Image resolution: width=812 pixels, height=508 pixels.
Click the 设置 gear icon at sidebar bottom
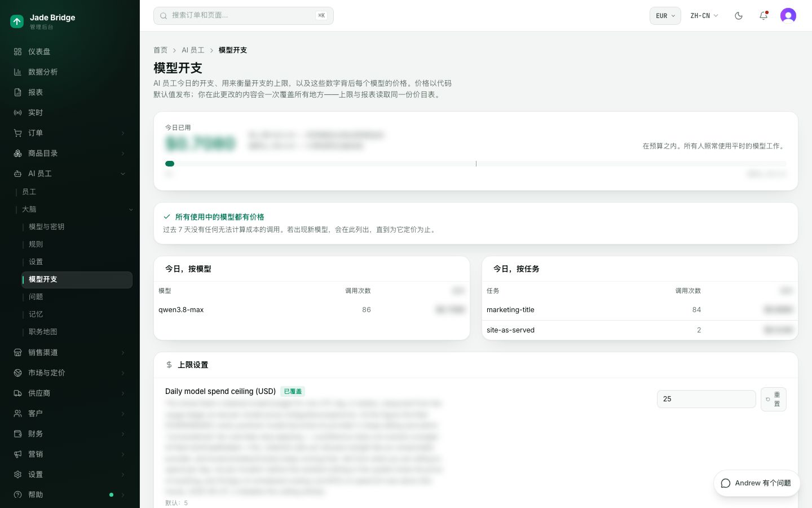pos(17,474)
